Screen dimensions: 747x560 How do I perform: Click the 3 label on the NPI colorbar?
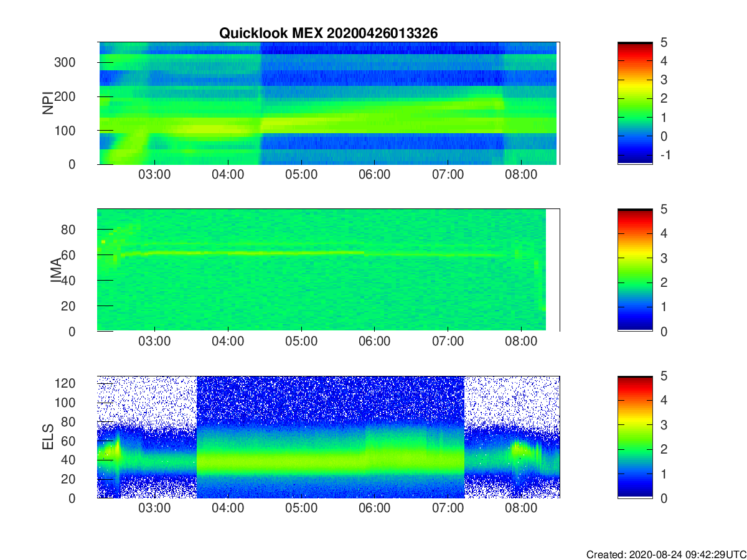[664, 80]
